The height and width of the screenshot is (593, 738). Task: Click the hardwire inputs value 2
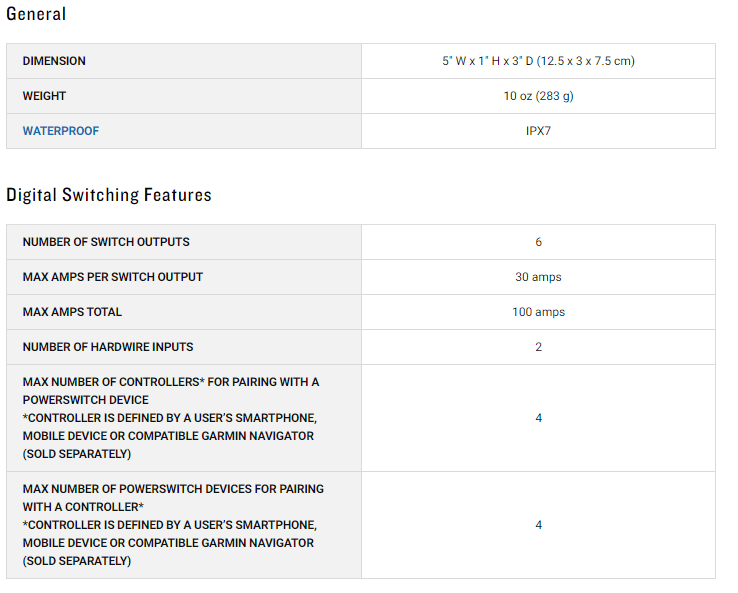pyautogui.click(x=538, y=347)
